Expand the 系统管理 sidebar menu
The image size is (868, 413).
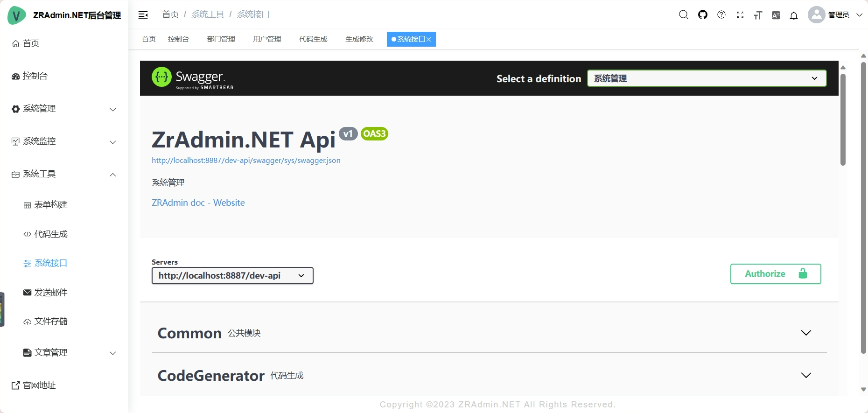point(64,109)
